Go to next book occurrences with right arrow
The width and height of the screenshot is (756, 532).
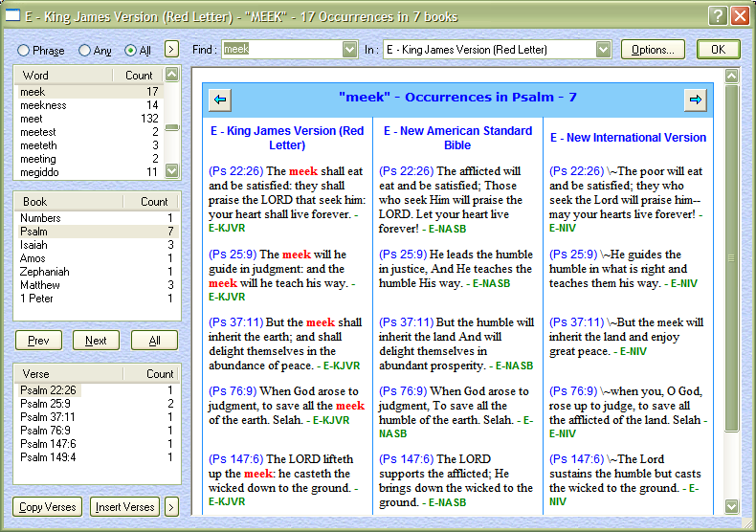click(x=695, y=100)
